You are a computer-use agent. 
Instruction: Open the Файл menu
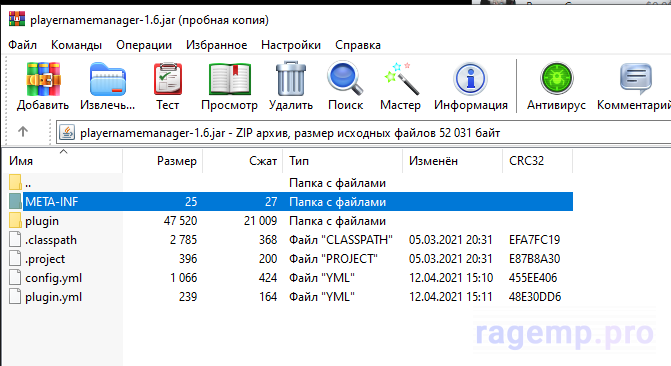pos(22,45)
